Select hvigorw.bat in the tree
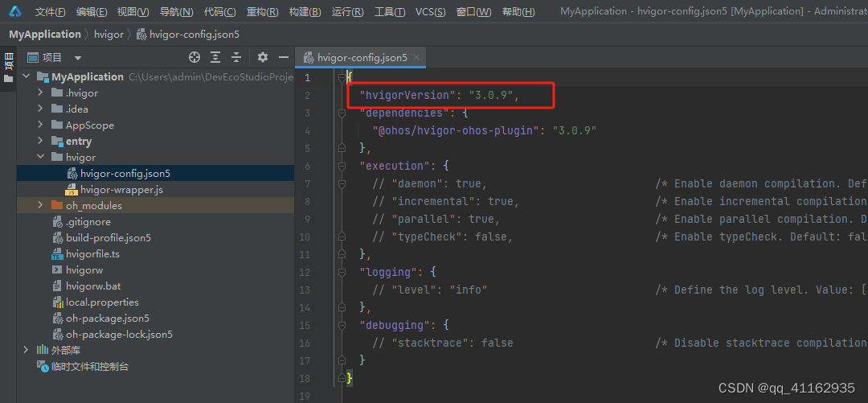 coord(93,286)
